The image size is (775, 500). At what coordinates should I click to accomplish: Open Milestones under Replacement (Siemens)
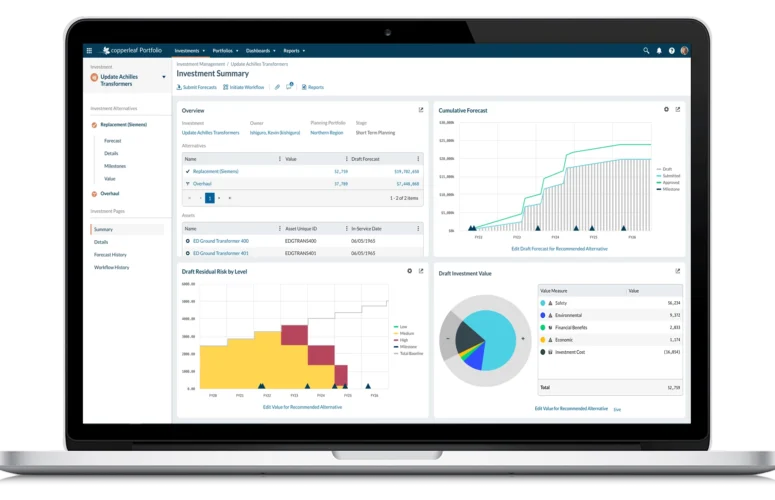[x=113, y=167]
